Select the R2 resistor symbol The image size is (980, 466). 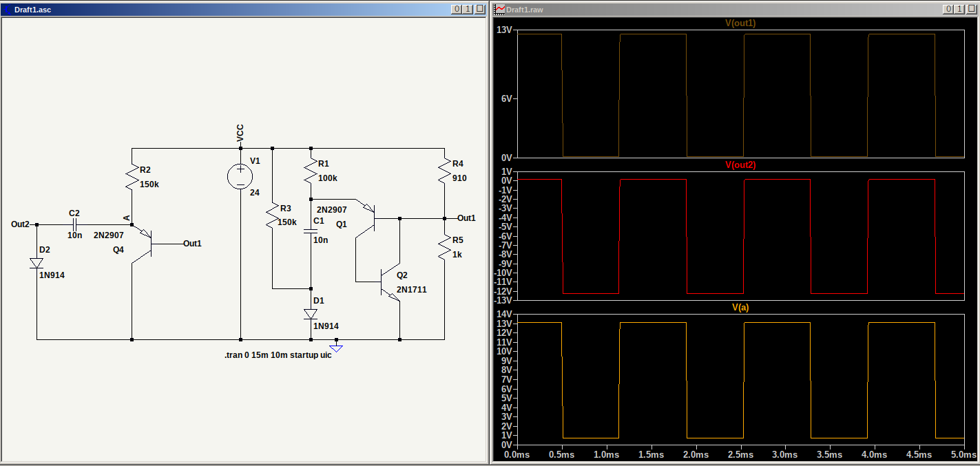pyautogui.click(x=131, y=177)
